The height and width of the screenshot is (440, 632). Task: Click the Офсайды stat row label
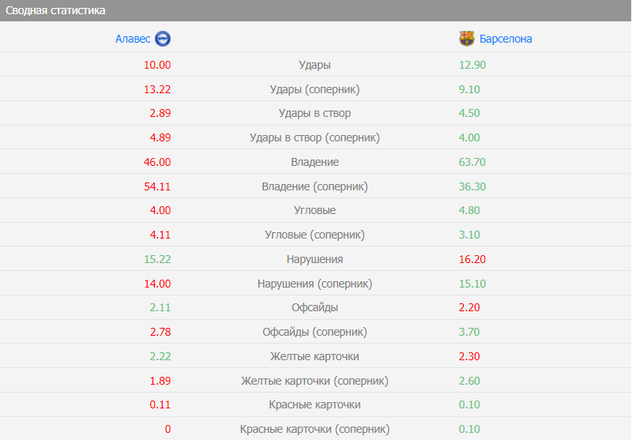coord(315,308)
